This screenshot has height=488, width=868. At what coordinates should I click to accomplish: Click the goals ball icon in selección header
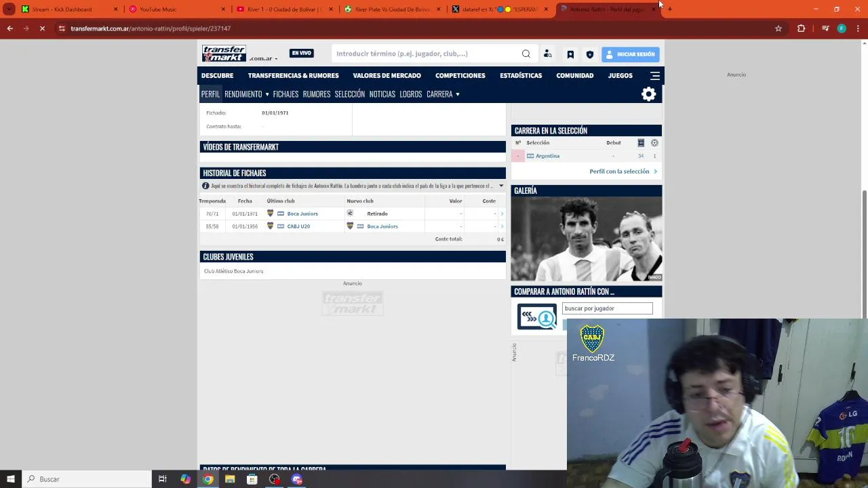click(654, 143)
